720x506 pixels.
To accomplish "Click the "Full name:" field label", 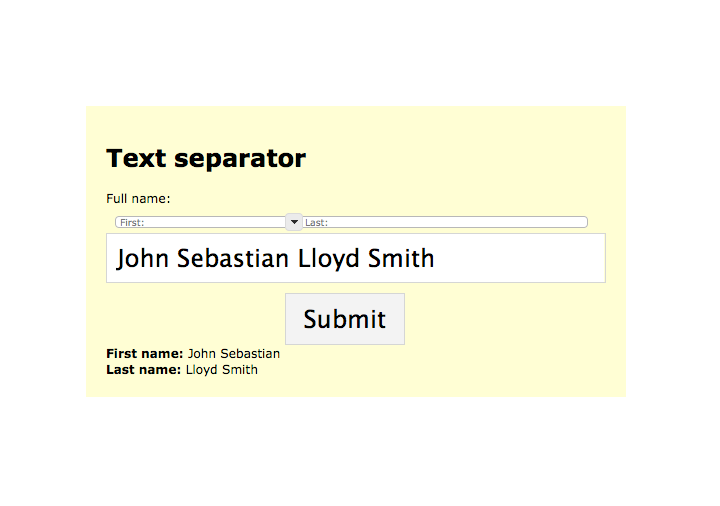I will [x=138, y=198].
